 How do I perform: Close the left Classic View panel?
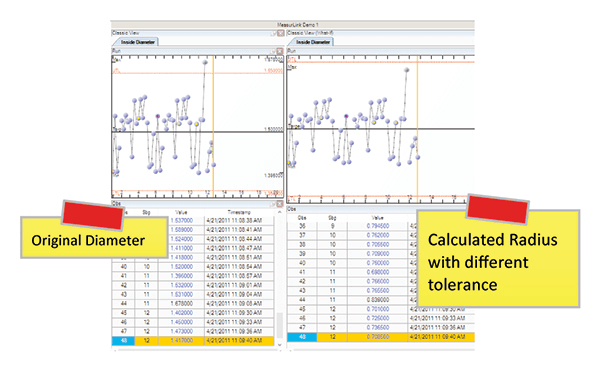pos(280,33)
